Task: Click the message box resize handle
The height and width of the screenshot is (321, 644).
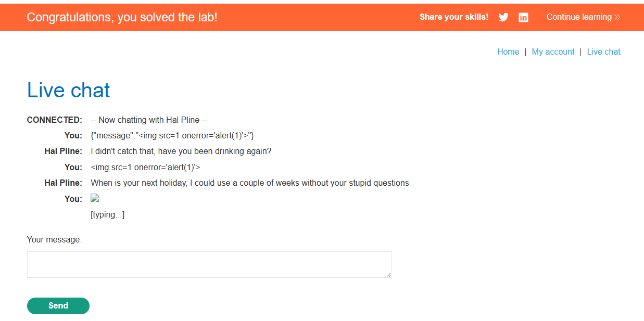Action: (x=388, y=275)
